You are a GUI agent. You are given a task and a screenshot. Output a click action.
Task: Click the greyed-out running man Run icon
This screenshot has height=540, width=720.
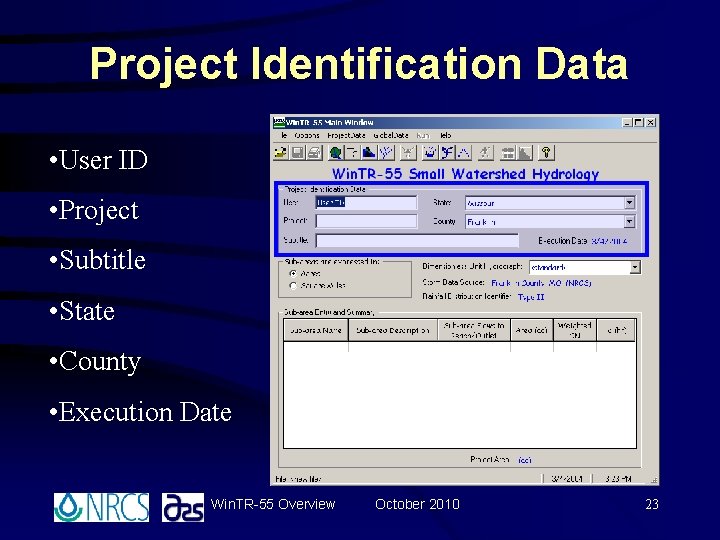point(485,152)
